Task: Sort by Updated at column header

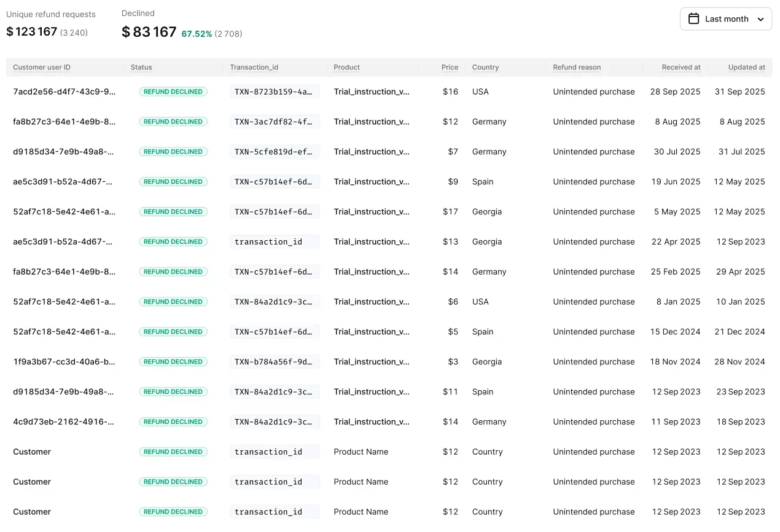Action: 747,68
